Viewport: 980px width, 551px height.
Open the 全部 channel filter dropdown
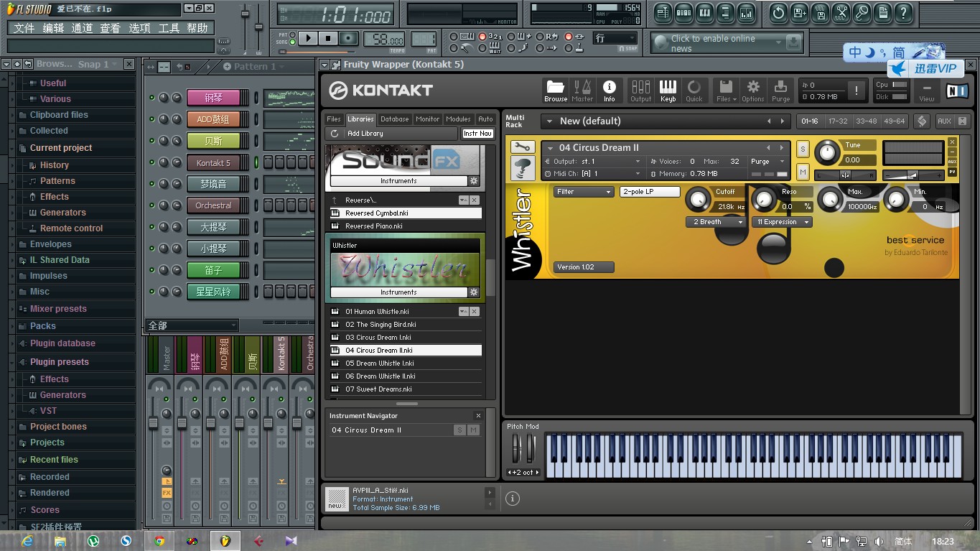(192, 325)
